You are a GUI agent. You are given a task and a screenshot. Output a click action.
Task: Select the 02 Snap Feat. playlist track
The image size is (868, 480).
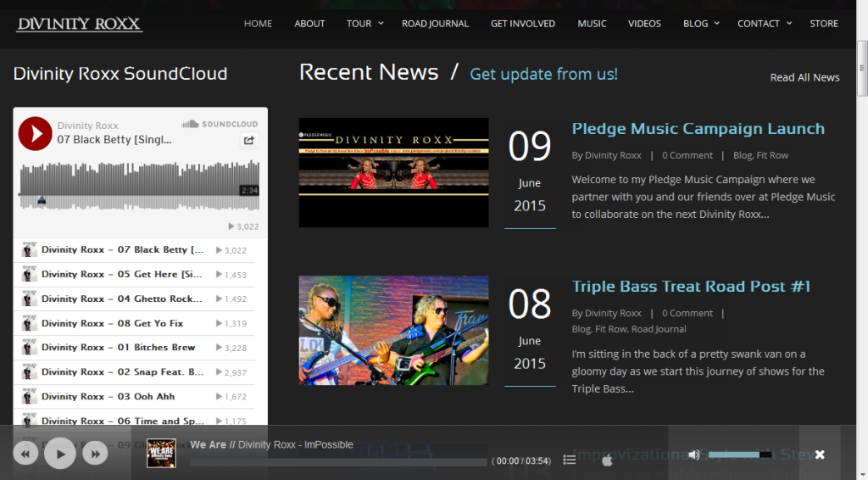click(134, 372)
